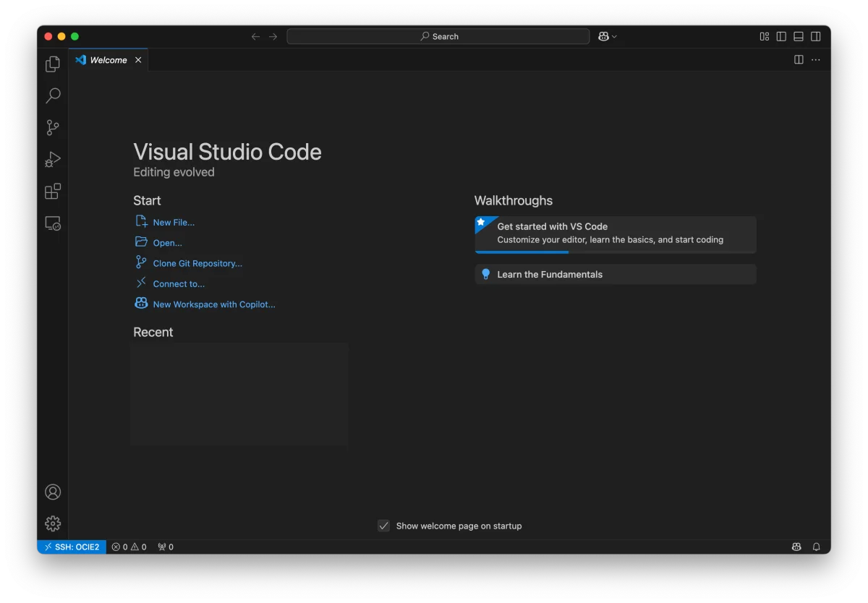The height and width of the screenshot is (603, 868).
Task: Open the Run and Debug view
Action: tap(53, 159)
